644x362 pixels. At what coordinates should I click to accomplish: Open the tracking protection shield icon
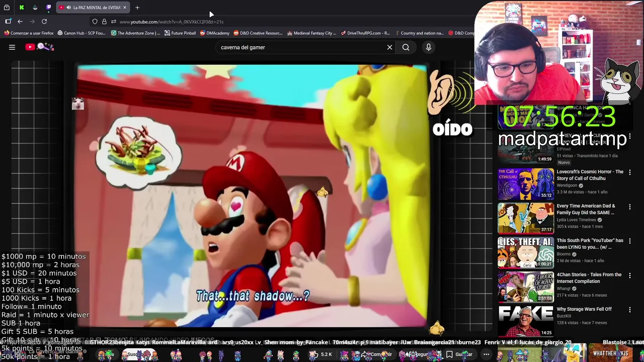point(95,22)
